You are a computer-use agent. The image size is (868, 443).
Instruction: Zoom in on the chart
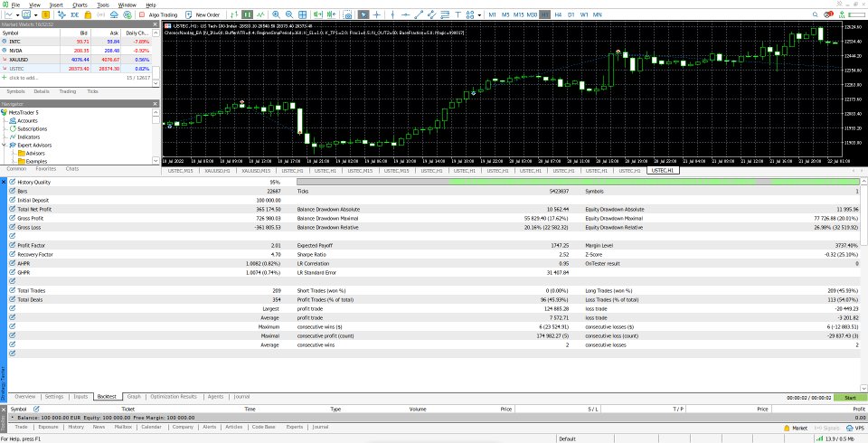click(276, 15)
